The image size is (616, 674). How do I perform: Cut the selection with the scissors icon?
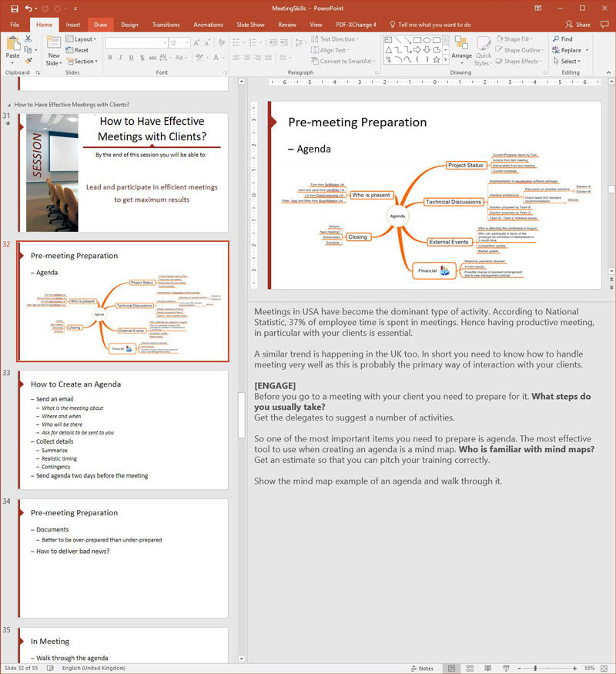pyautogui.click(x=28, y=39)
